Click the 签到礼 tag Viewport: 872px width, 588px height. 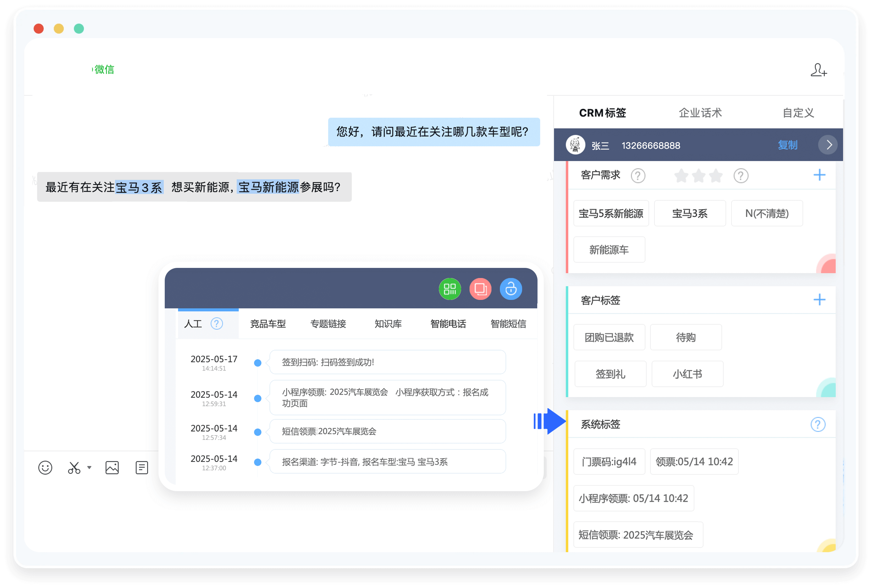coord(610,374)
